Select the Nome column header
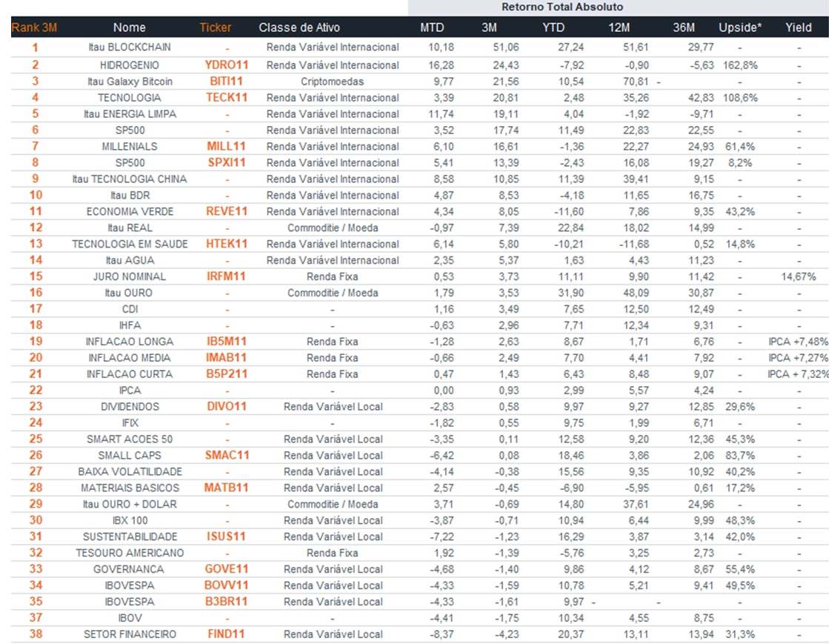This screenshot has height=644, width=840. click(x=129, y=27)
